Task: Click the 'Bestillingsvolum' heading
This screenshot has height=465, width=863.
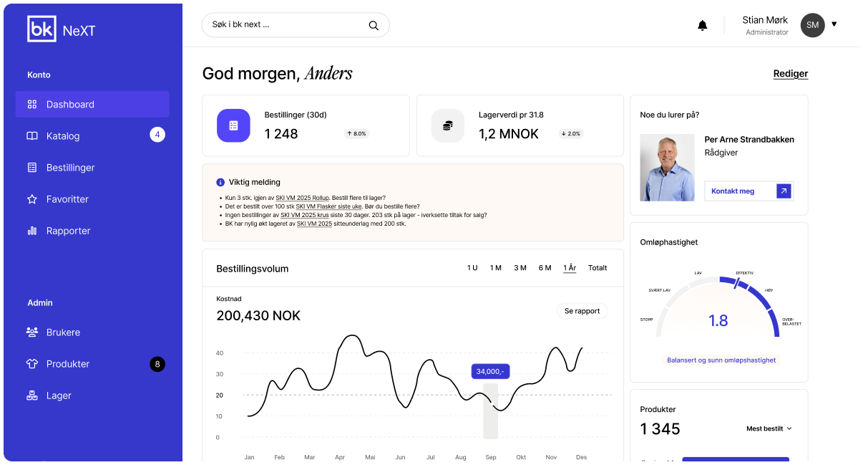Action: pos(252,269)
